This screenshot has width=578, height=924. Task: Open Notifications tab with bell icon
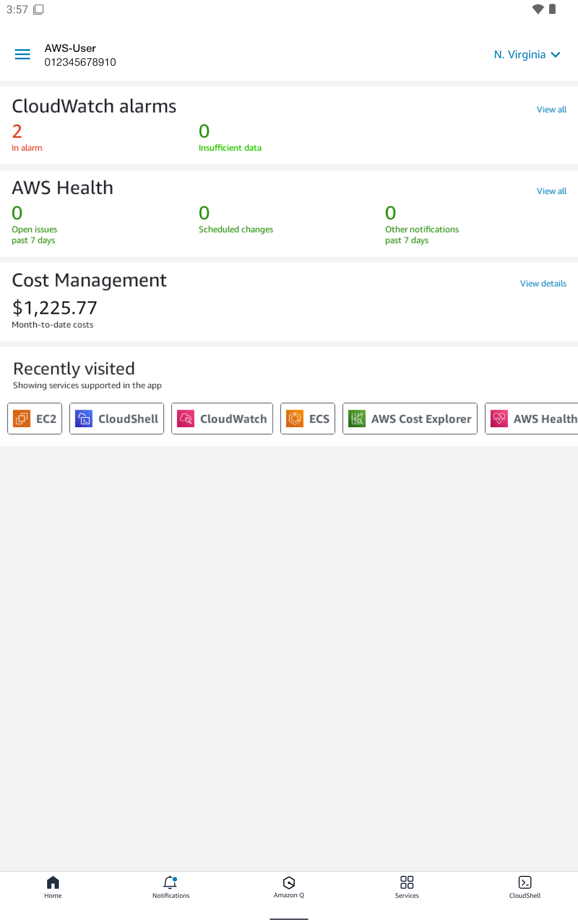click(x=171, y=887)
